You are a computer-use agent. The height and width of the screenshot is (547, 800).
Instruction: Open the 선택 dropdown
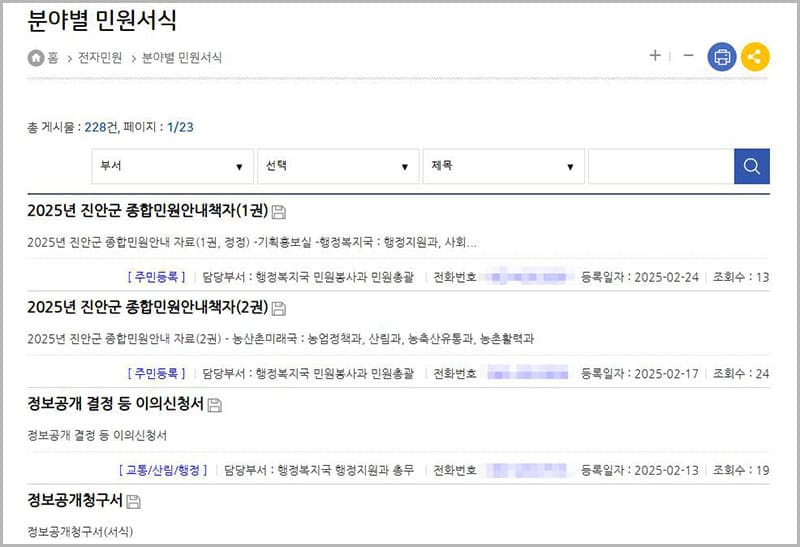pyautogui.click(x=338, y=166)
